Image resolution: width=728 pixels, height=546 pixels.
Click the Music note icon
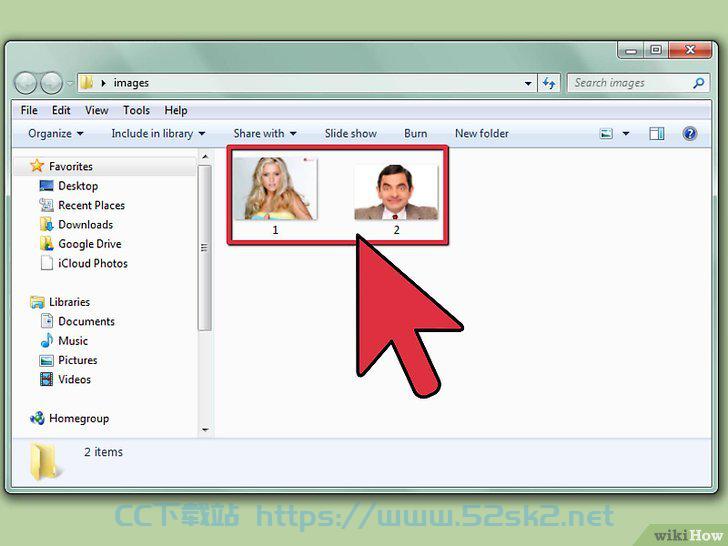[46, 340]
